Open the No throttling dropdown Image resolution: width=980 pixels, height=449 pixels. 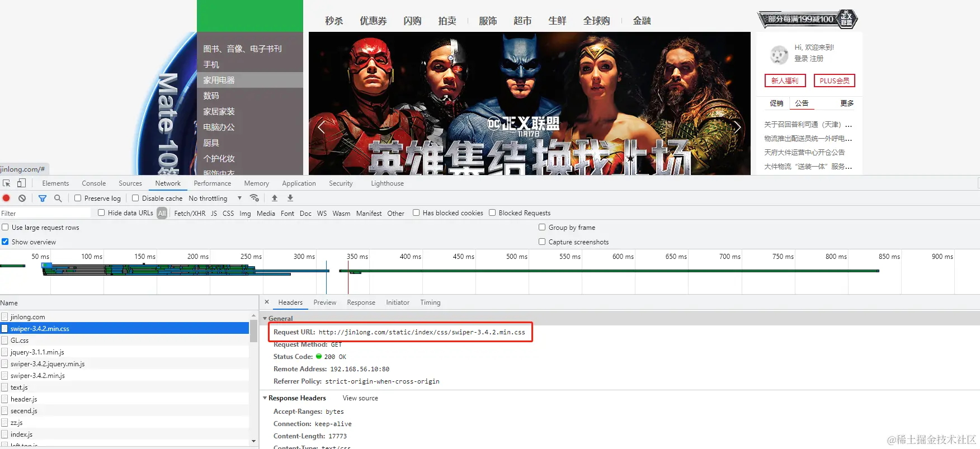pyautogui.click(x=215, y=198)
